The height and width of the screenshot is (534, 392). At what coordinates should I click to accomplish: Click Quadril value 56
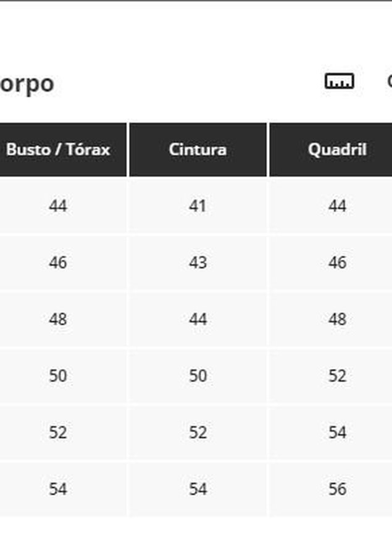(x=338, y=489)
